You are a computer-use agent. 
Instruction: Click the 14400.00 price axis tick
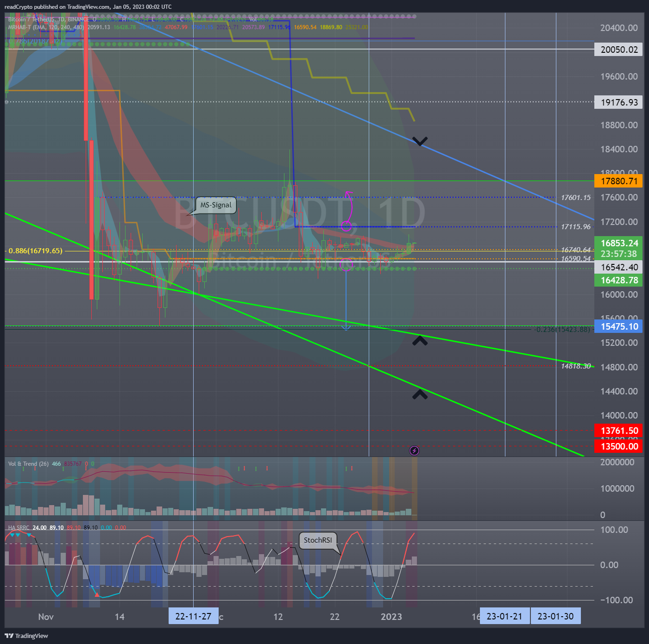619,391
